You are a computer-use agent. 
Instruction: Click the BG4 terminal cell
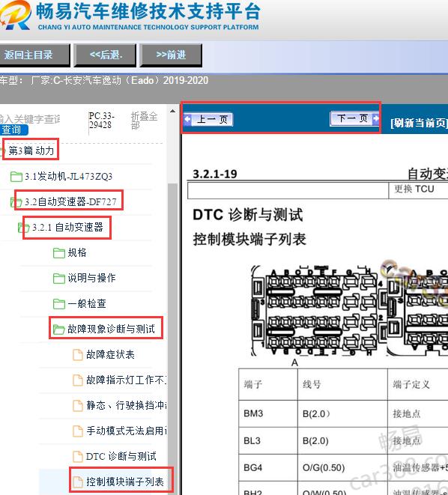[x=268, y=467]
